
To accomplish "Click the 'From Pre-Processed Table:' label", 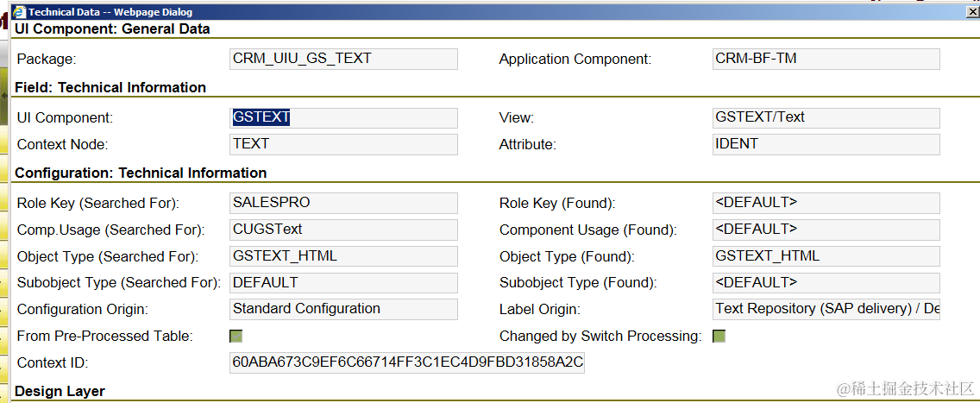I will pyautogui.click(x=105, y=337).
